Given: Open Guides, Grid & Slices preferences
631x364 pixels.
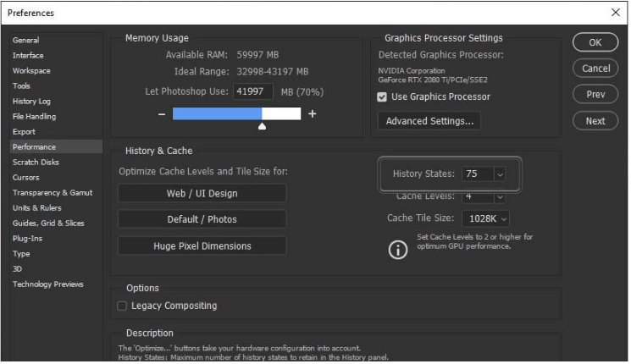Looking at the screenshot, I should pos(48,223).
